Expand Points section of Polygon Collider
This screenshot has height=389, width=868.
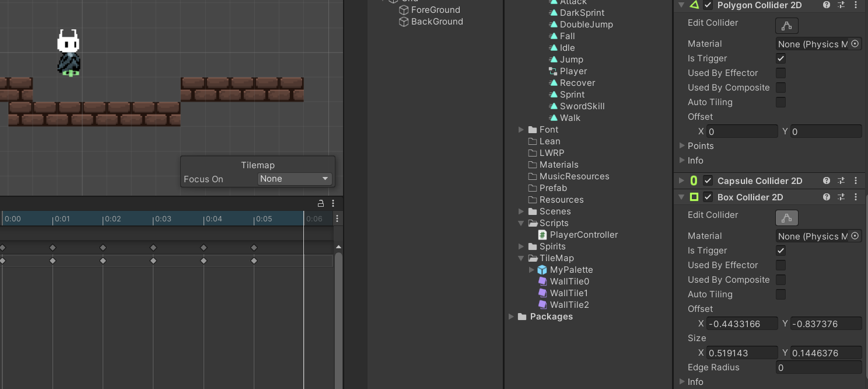(x=682, y=145)
